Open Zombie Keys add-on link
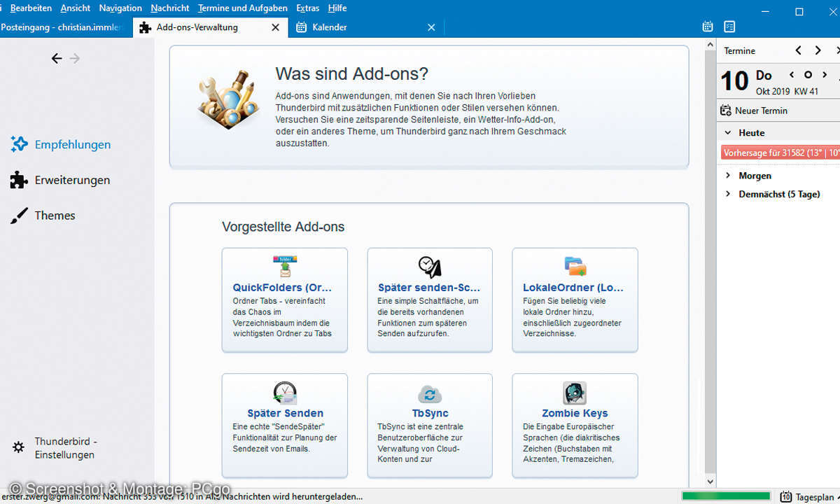This screenshot has height=504, width=840. click(575, 413)
